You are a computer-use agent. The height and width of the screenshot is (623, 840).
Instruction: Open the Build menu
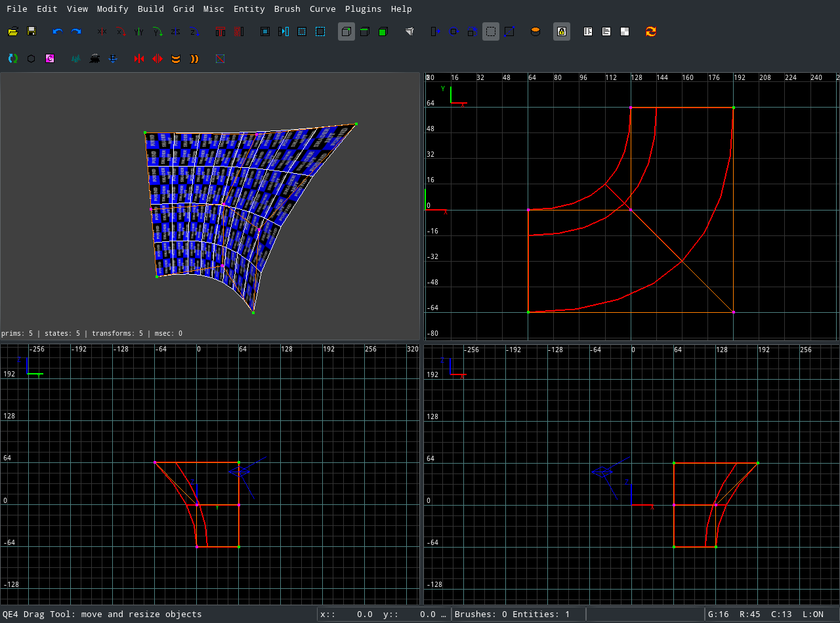coord(150,9)
